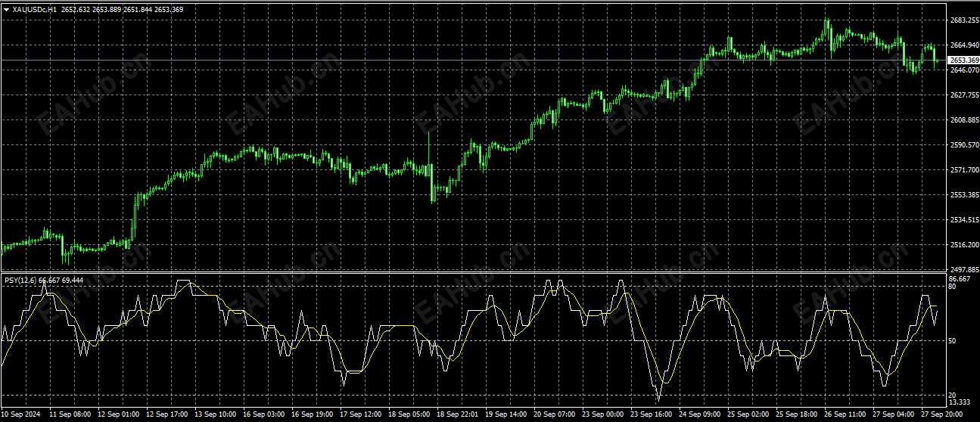Click the 20 Sep 07:00 time label
980x422 pixels.
(555, 414)
